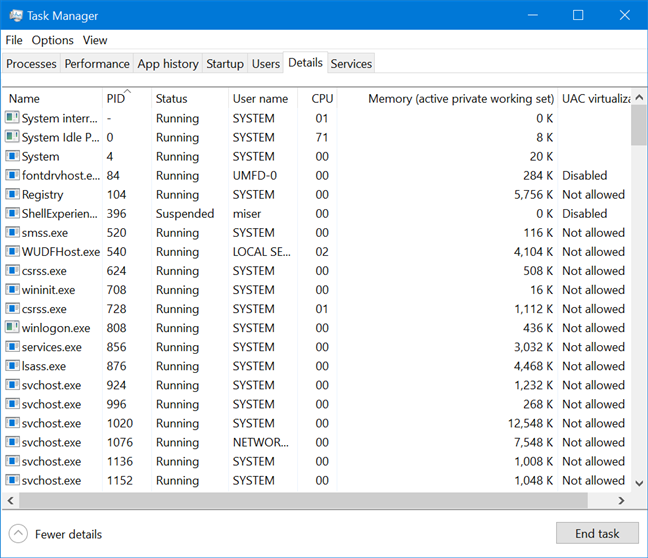Image resolution: width=648 pixels, height=558 pixels.
Task: Click icon of svchost.exe PID 1020
Action: 12,422
